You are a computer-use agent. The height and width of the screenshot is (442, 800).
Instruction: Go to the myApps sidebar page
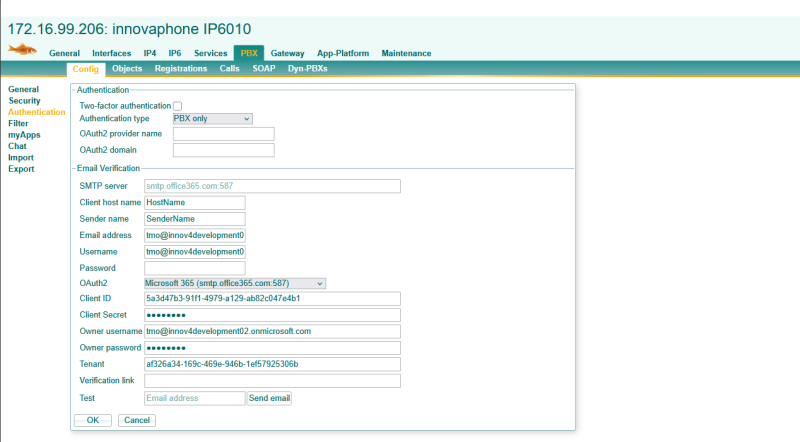(24, 134)
